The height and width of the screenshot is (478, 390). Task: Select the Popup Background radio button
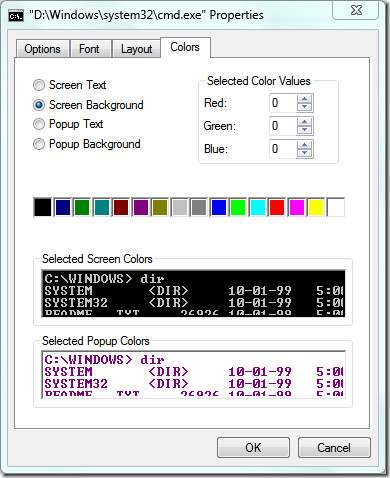(39, 144)
